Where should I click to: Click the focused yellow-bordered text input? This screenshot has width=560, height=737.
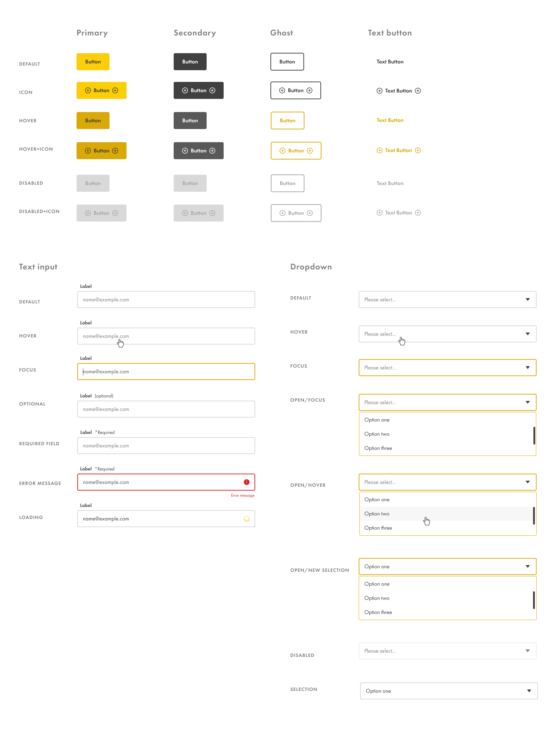click(166, 371)
